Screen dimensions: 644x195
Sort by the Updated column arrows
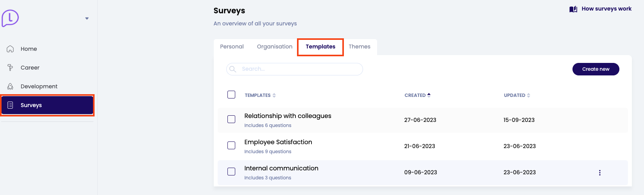click(x=528, y=95)
